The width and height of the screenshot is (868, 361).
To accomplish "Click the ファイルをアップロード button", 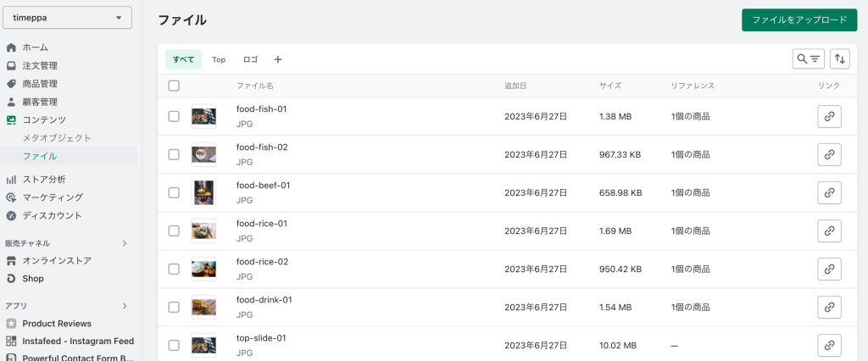I will (x=798, y=20).
